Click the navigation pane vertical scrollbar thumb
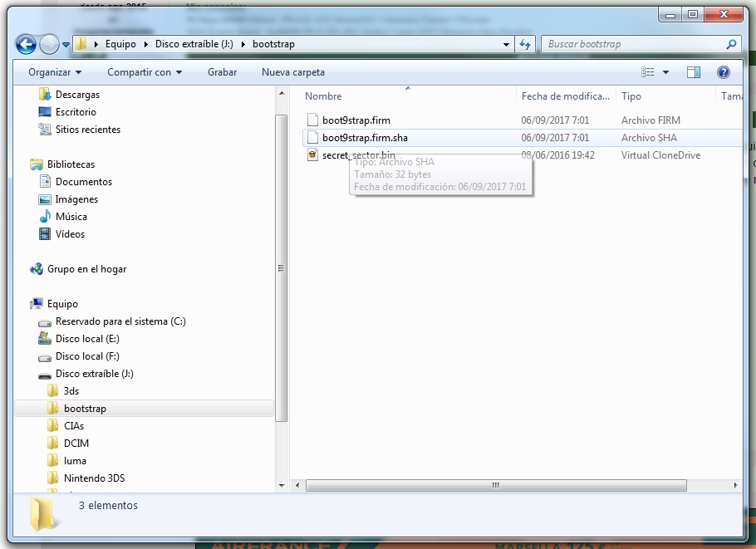 pyautogui.click(x=282, y=268)
